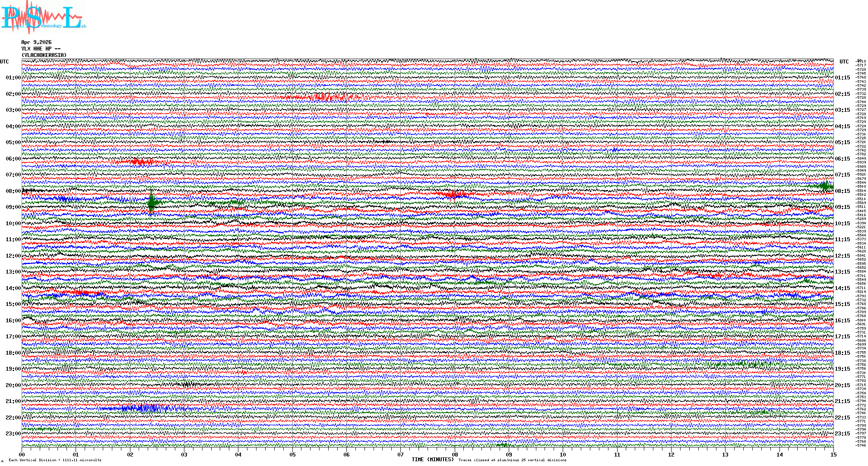Click the red event burst between minutes 05 and 06
Screen dimensions: 868x466
tap(324, 97)
